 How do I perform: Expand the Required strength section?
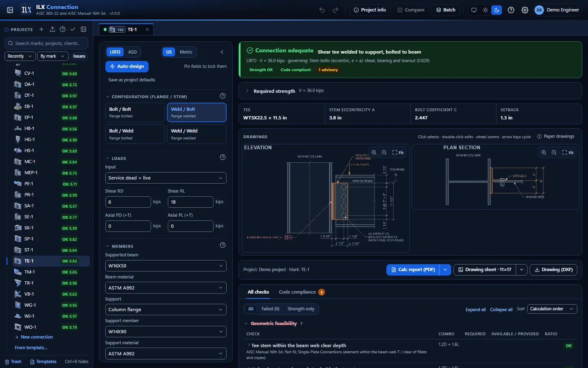(410, 91)
